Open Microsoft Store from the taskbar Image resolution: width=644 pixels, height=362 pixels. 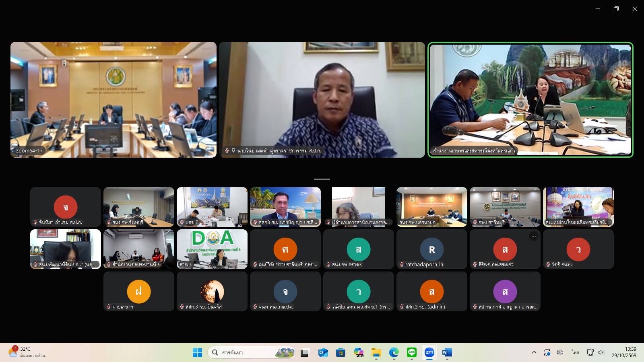(x=341, y=353)
